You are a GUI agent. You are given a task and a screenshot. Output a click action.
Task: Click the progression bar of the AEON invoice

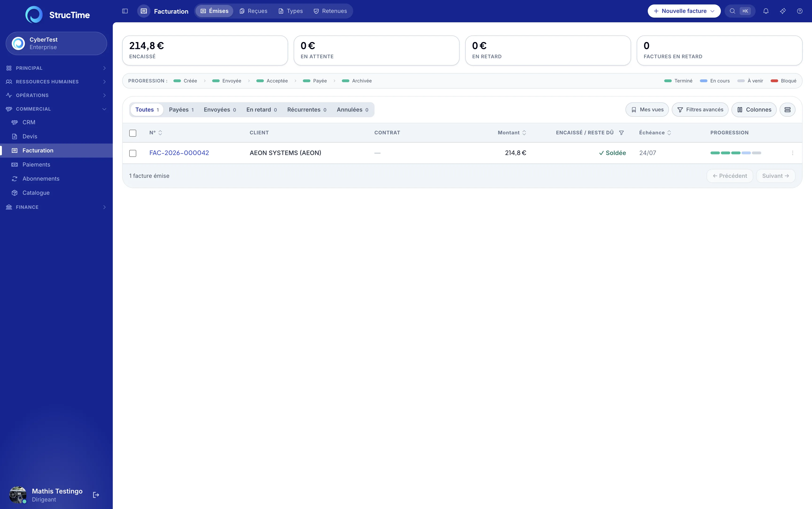pos(736,153)
